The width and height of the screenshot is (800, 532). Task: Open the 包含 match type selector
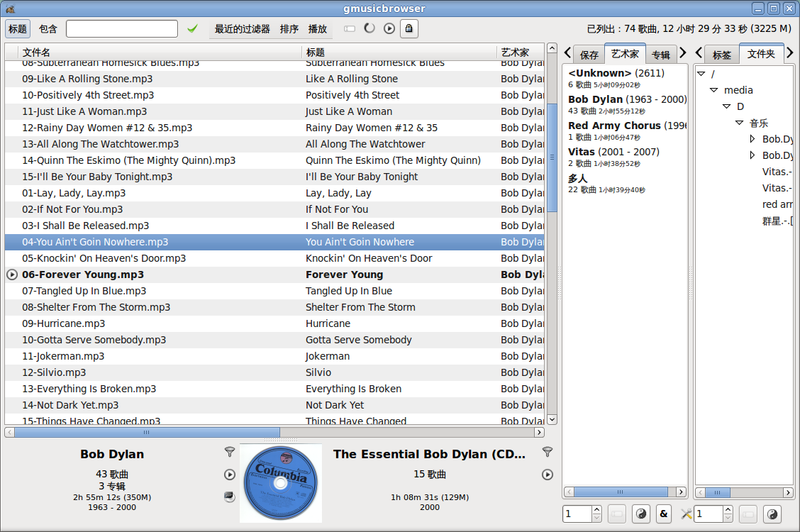(x=48, y=29)
